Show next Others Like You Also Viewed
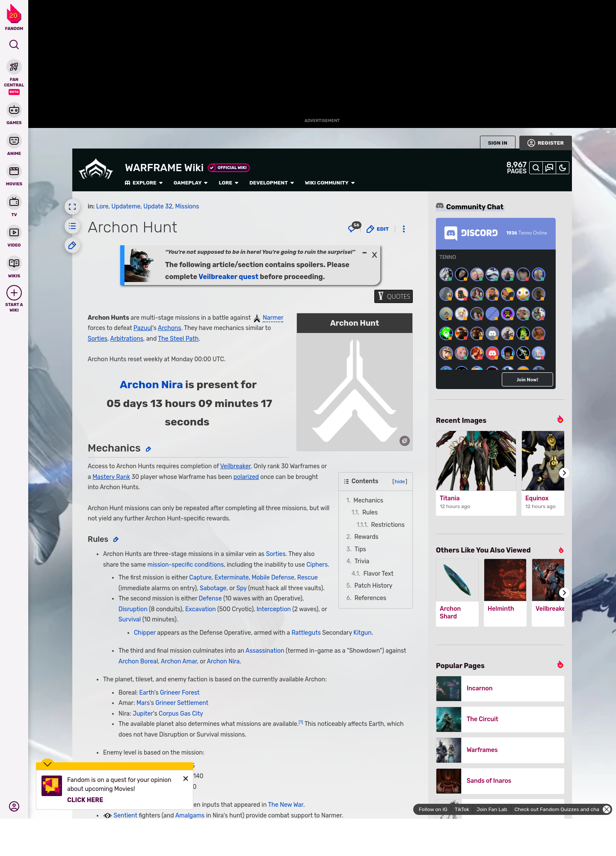 [564, 593]
